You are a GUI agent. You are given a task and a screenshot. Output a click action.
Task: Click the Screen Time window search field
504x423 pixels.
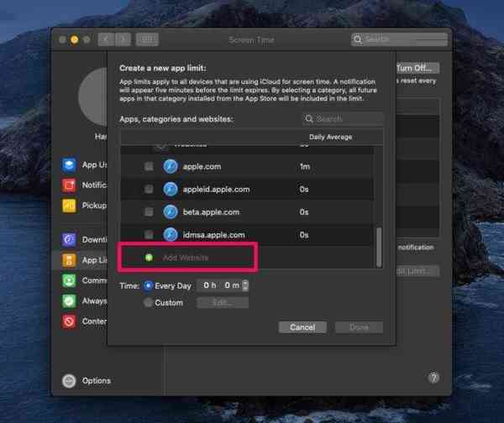[399, 39]
